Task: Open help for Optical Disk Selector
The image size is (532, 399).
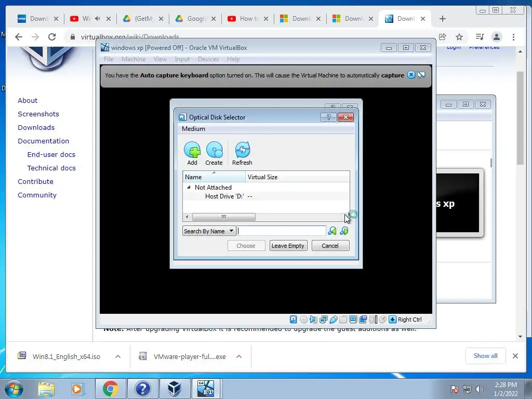Action: [x=328, y=117]
